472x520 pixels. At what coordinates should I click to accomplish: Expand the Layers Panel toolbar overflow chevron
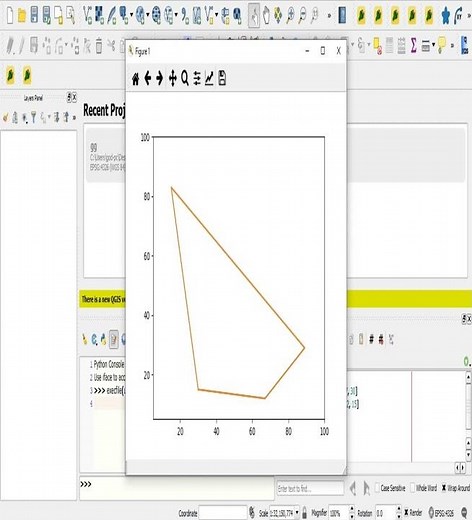[x=74, y=117]
